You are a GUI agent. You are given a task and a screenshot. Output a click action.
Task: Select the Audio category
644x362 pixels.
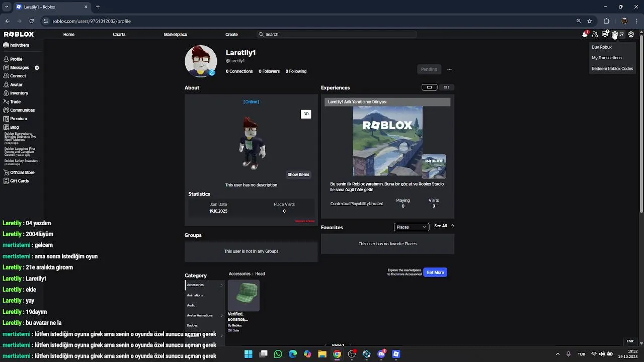191,305
